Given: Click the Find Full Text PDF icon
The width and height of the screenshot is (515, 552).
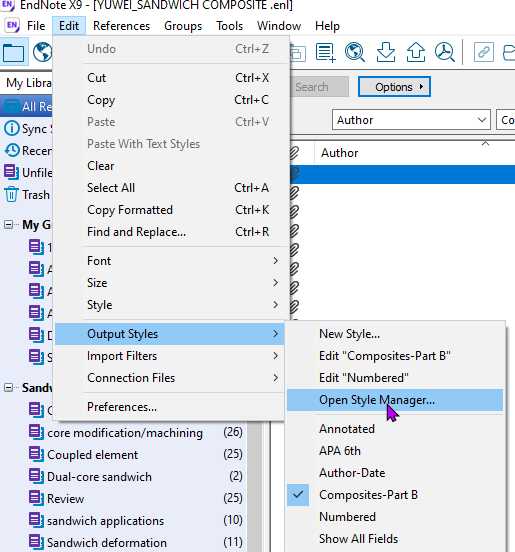Looking at the screenshot, I should (445, 52).
